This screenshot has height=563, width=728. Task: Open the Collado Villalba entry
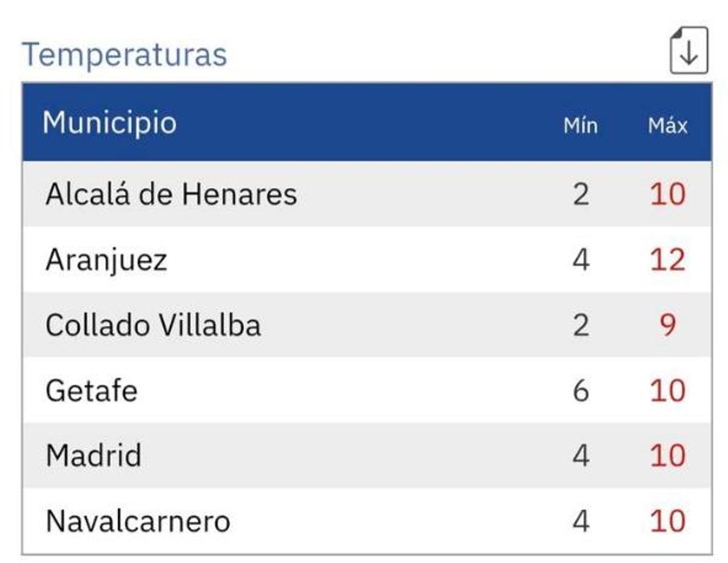(153, 325)
